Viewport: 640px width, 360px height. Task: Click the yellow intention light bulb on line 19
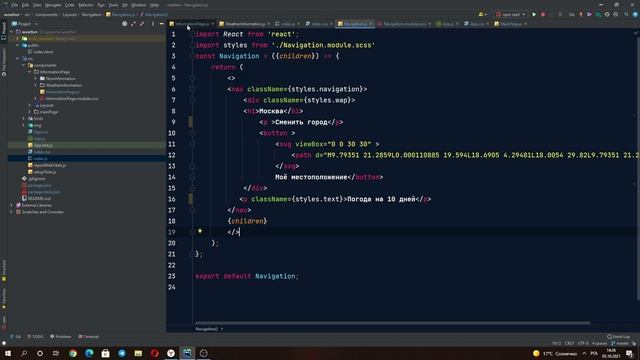tap(200, 231)
